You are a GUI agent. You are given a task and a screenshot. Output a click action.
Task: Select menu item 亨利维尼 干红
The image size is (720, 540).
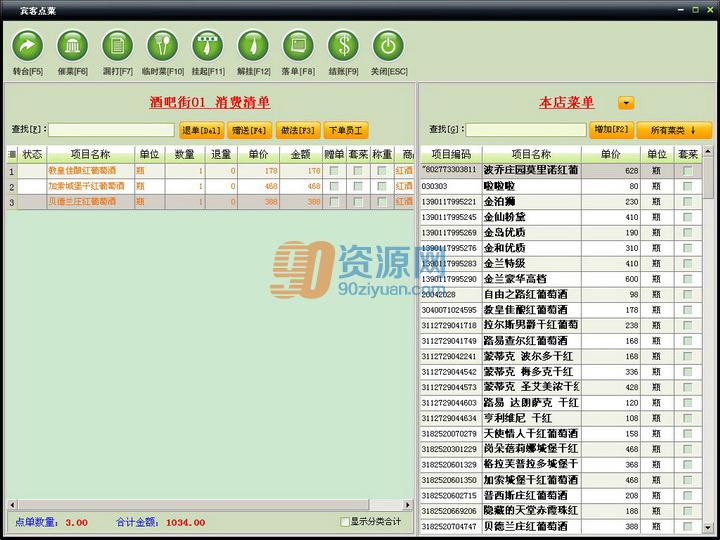(x=561, y=418)
